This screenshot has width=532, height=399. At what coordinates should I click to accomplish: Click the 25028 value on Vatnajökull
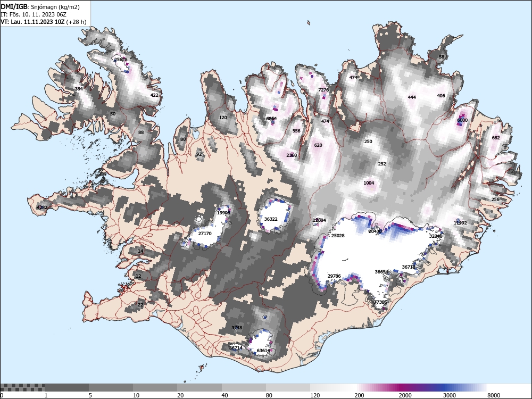point(338,236)
